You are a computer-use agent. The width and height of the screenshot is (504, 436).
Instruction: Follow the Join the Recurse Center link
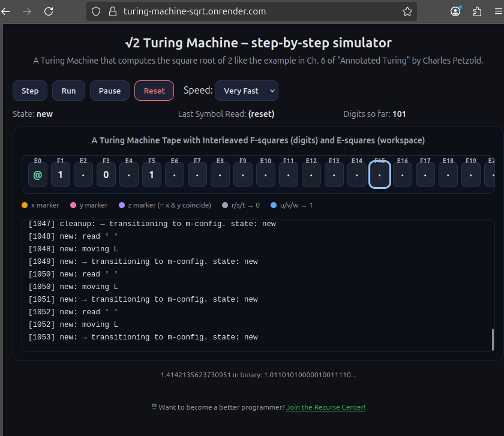coord(325,407)
